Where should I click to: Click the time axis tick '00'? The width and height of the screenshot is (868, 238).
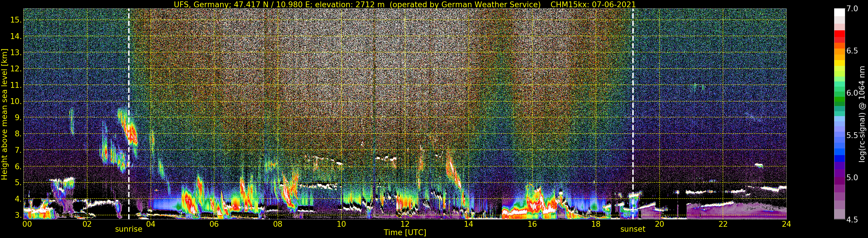pyautogui.click(x=27, y=224)
